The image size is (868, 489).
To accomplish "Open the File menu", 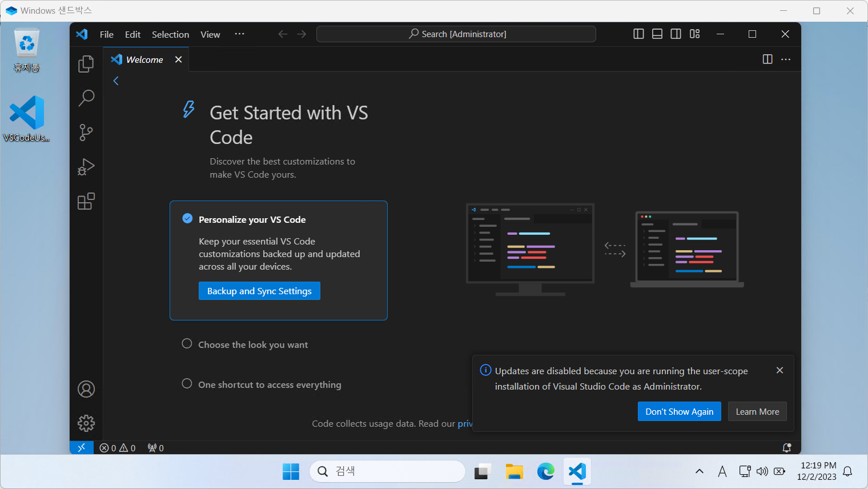I will pos(107,34).
